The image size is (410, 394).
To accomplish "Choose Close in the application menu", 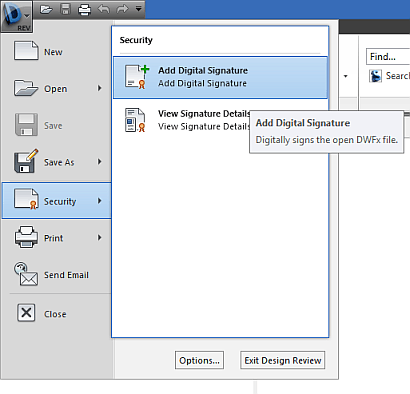I will (57, 314).
